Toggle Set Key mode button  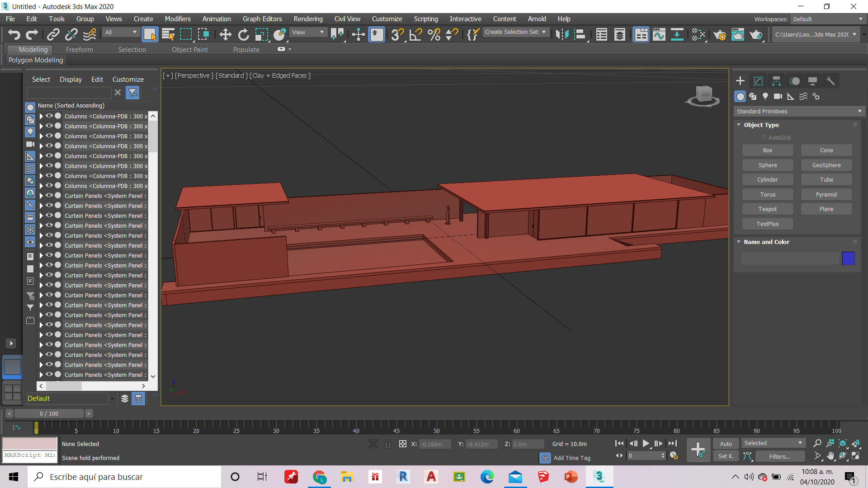(726, 456)
